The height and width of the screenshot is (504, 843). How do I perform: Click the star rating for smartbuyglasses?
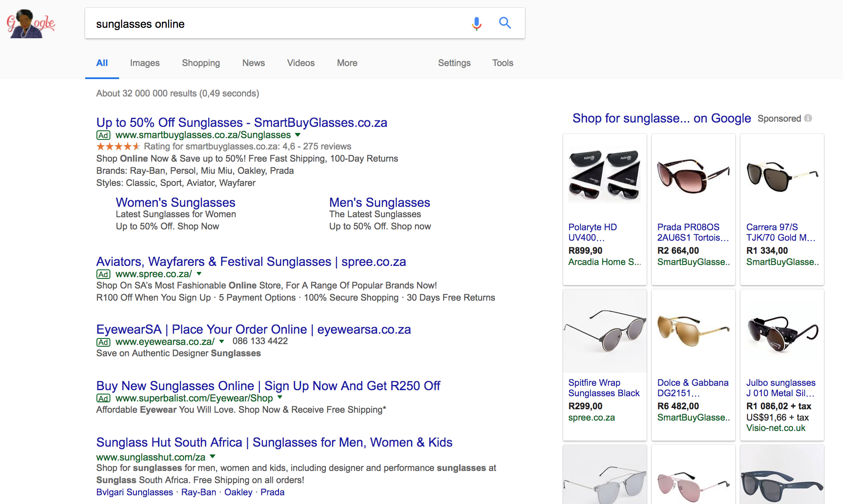pyautogui.click(x=118, y=146)
